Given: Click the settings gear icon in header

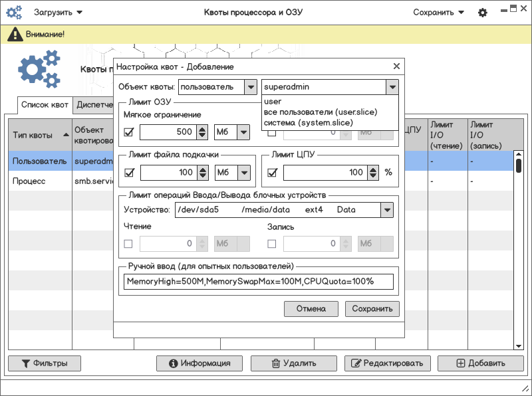Looking at the screenshot, I should 483,13.
